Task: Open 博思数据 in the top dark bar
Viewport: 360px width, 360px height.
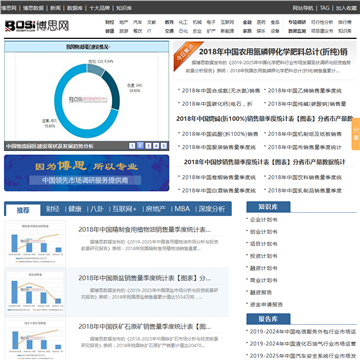Action: pyautogui.click(x=33, y=8)
